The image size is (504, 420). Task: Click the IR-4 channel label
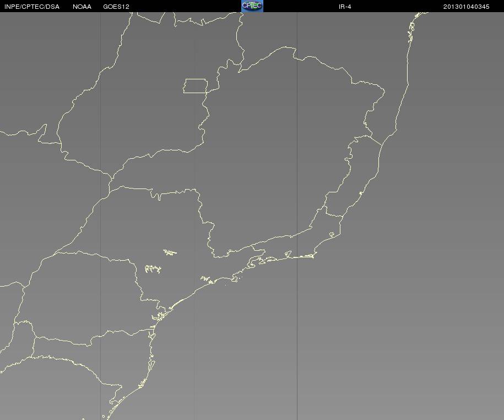(x=345, y=7)
